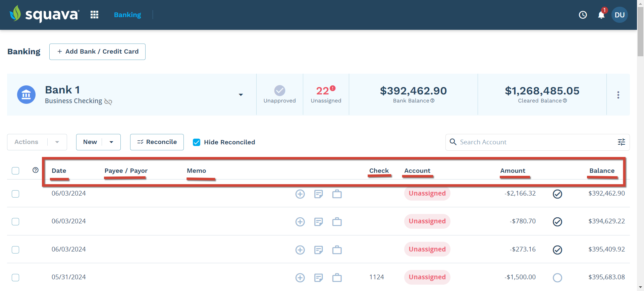Expand the Bank 1 account dropdown arrow
Viewport: 644px width, 291px height.
click(x=241, y=95)
